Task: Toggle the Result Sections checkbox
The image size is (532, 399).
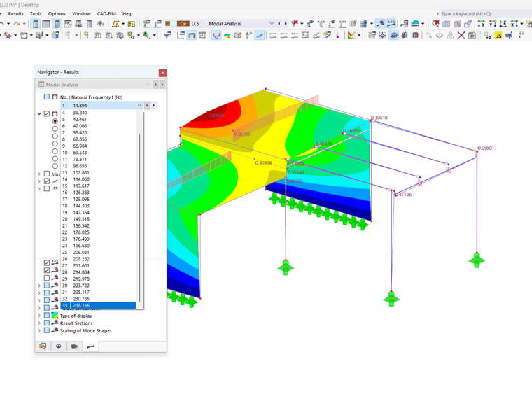Action: pyautogui.click(x=47, y=323)
